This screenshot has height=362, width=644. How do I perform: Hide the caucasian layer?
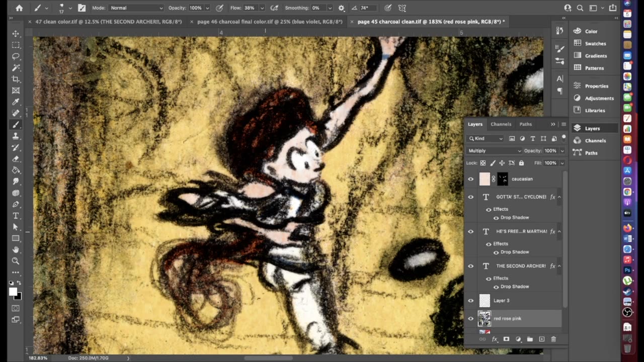471,179
